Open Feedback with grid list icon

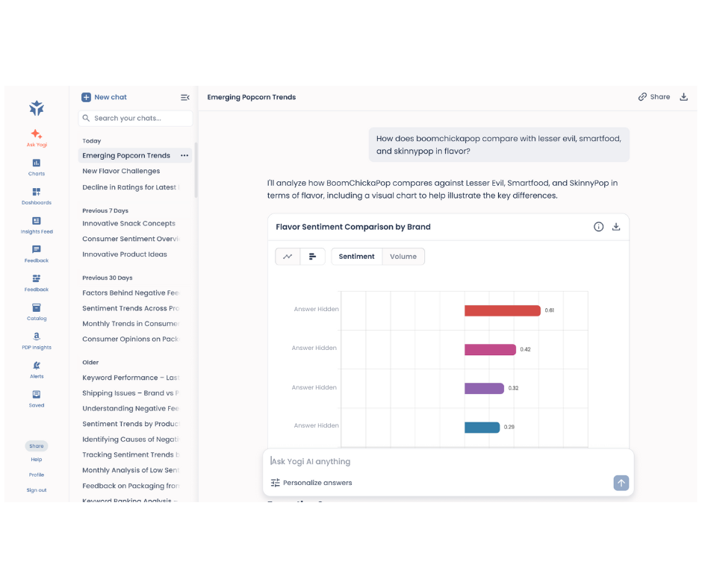(37, 283)
